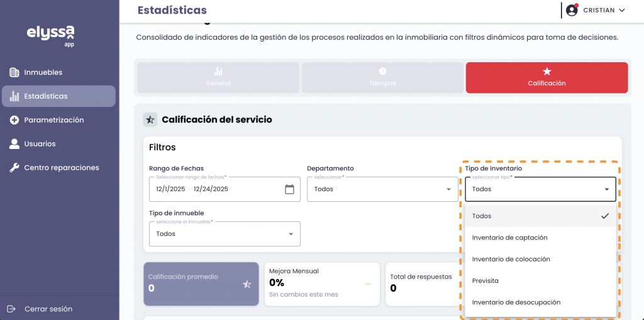Select the Previsita option
Screen dimensions: 644x320
pyautogui.click(x=486, y=280)
